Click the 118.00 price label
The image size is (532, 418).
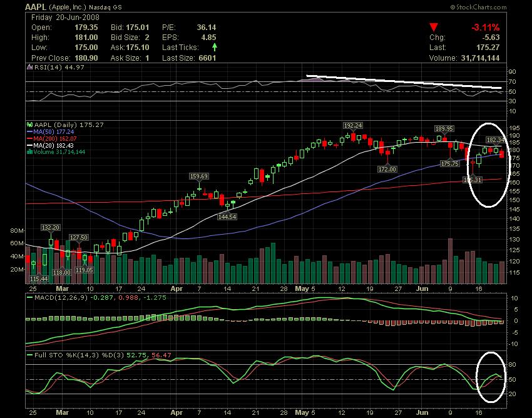[62, 272]
